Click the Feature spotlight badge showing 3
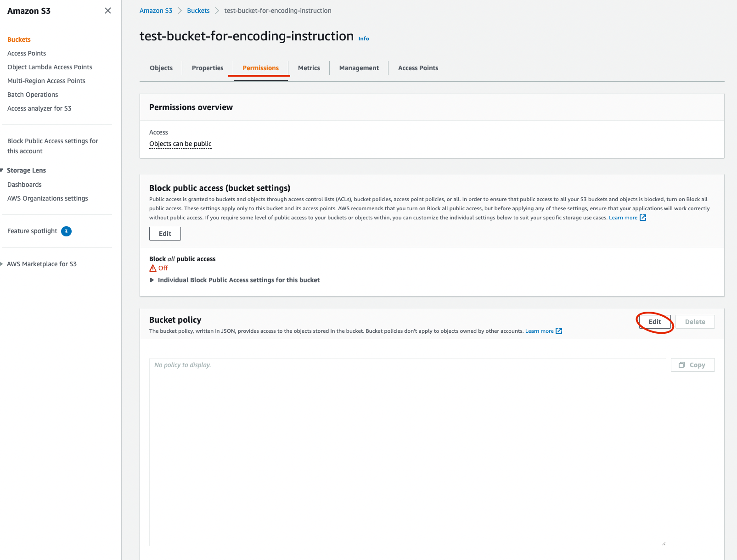The width and height of the screenshot is (737, 560). (66, 231)
